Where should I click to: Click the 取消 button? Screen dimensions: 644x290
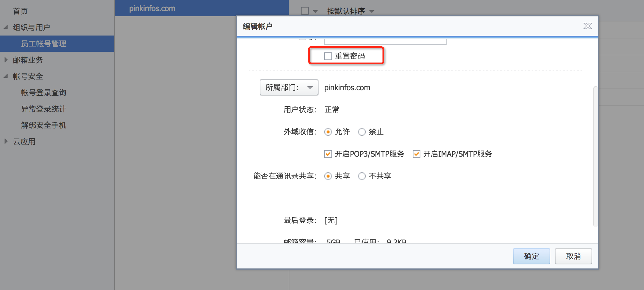573,256
